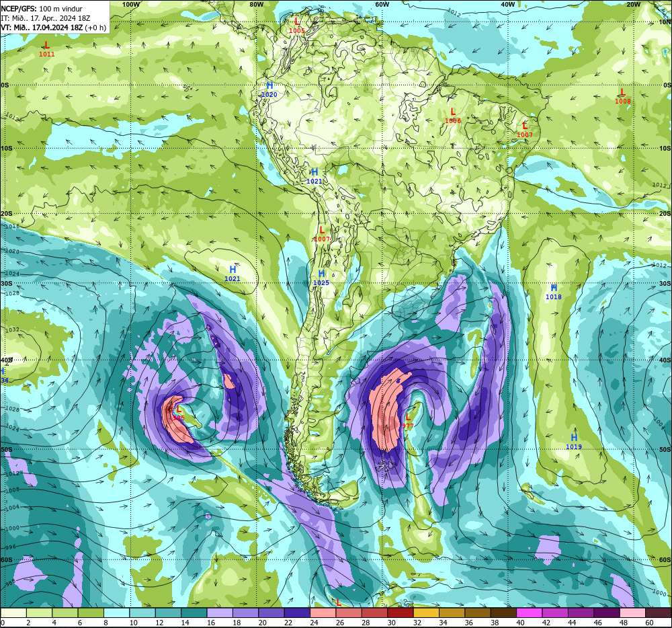Click the 16–18 lavender legend swatch
The image size is (672, 628).
(220, 613)
